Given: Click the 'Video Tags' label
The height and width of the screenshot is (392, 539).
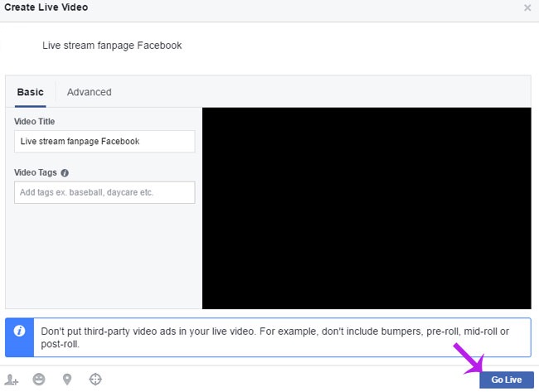Looking at the screenshot, I should coord(36,172).
